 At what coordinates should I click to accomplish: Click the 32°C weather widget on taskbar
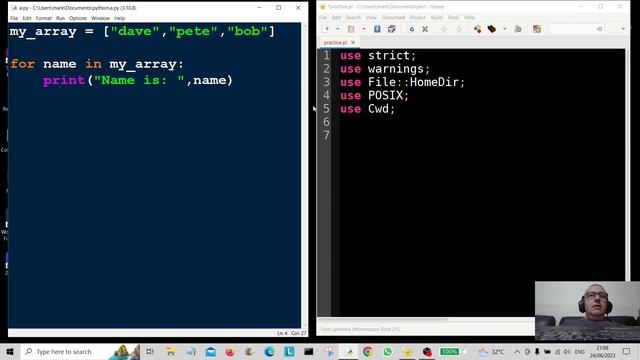click(x=491, y=351)
